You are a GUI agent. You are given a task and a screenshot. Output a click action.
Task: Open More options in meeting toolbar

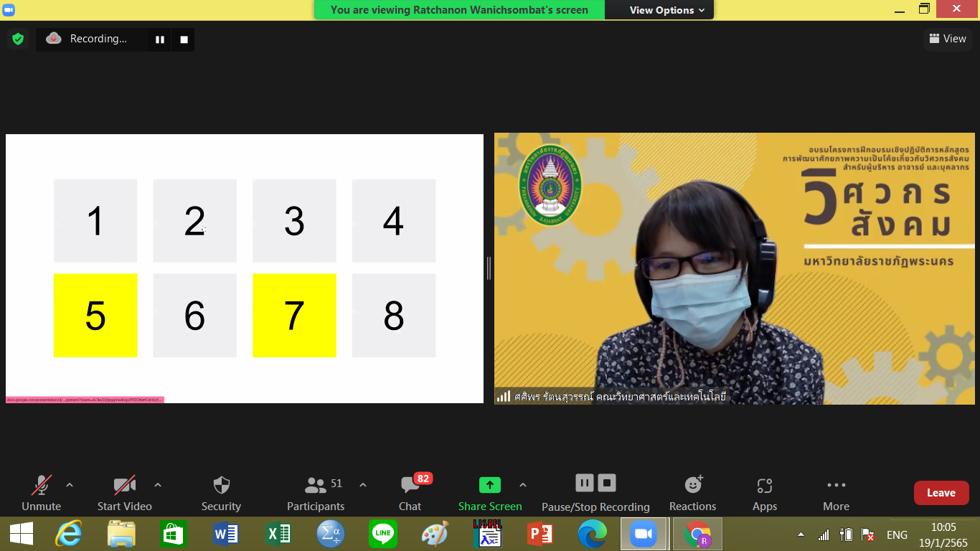(836, 494)
